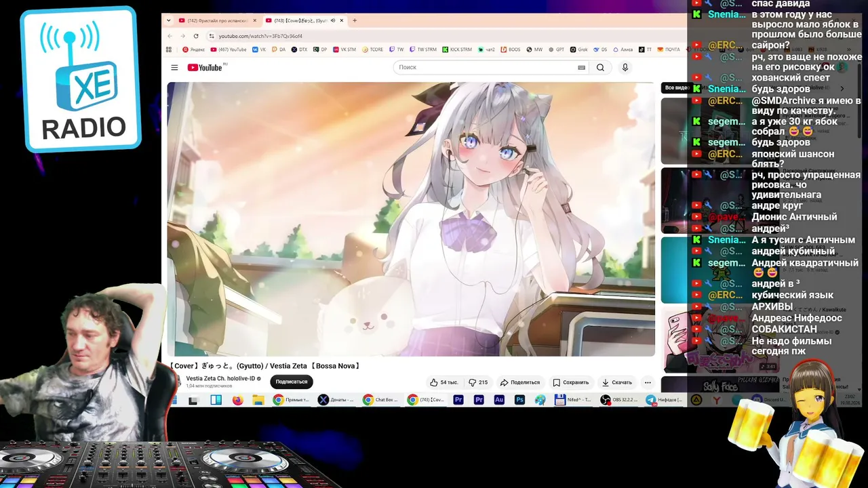Switch to Chrome window Прямые т...
This screenshot has height=488, width=868.
(x=292, y=400)
